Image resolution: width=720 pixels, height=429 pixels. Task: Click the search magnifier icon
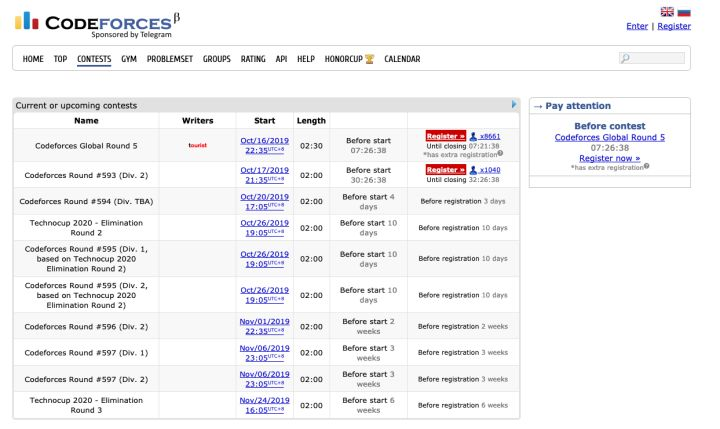pos(625,58)
